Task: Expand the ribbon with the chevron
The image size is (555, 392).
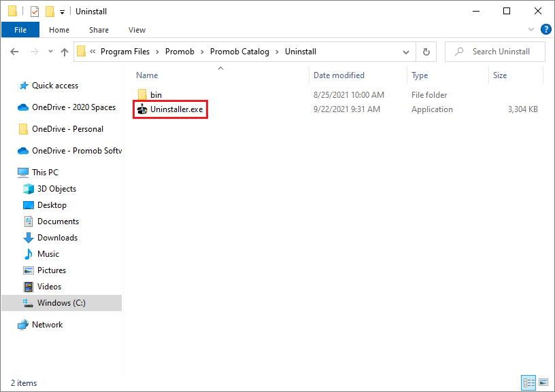Action: [x=531, y=29]
